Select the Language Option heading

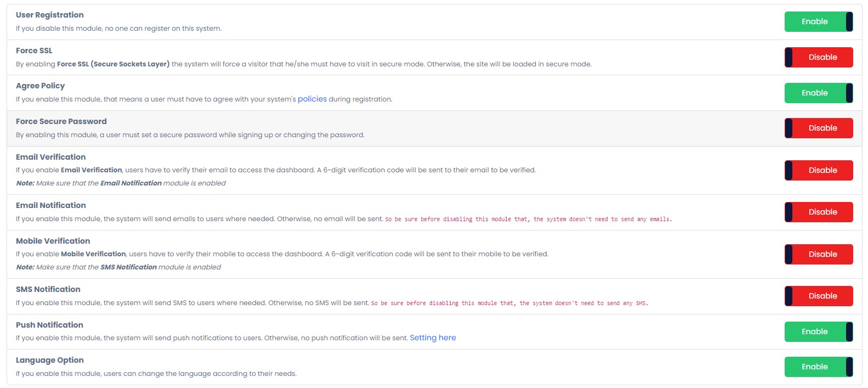(x=49, y=360)
